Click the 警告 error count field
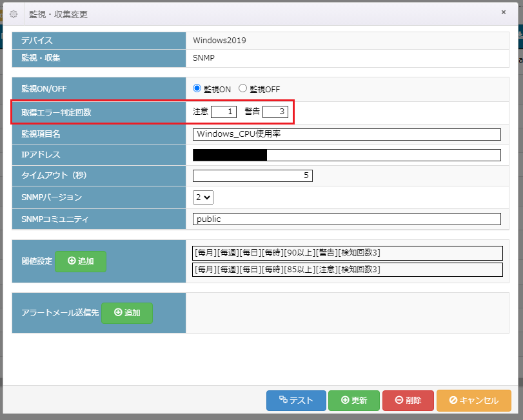This screenshot has width=523, height=420. (275, 112)
